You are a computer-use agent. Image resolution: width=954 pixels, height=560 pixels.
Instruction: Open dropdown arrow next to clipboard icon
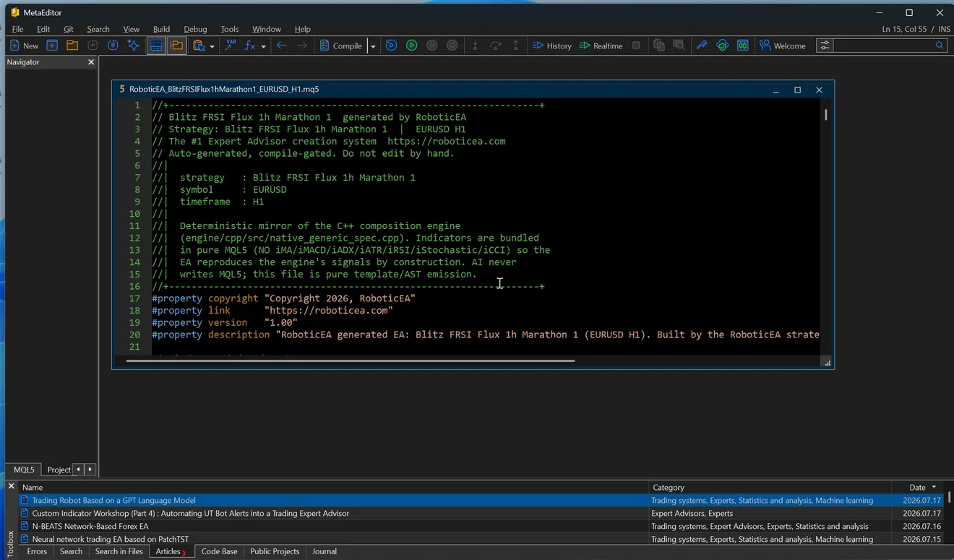[x=212, y=46]
